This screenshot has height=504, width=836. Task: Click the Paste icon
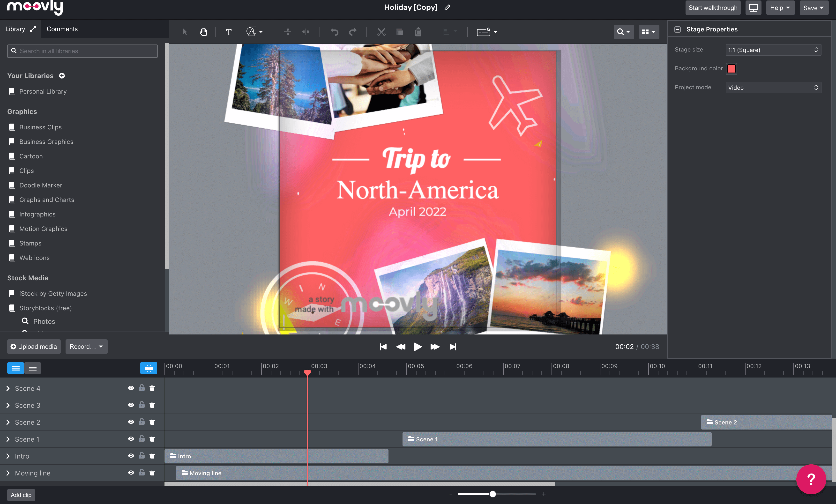tap(418, 32)
